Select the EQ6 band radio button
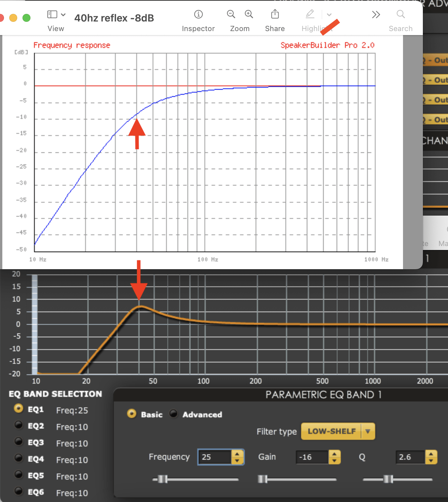This screenshot has width=448, height=502. (19, 491)
